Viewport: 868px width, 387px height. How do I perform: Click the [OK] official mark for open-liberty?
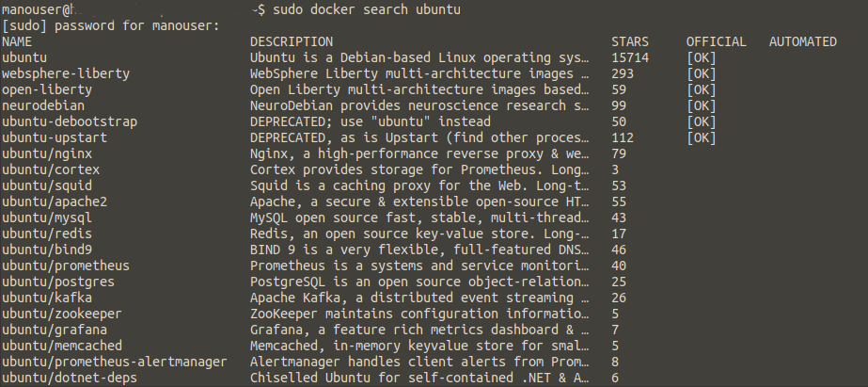tap(702, 89)
